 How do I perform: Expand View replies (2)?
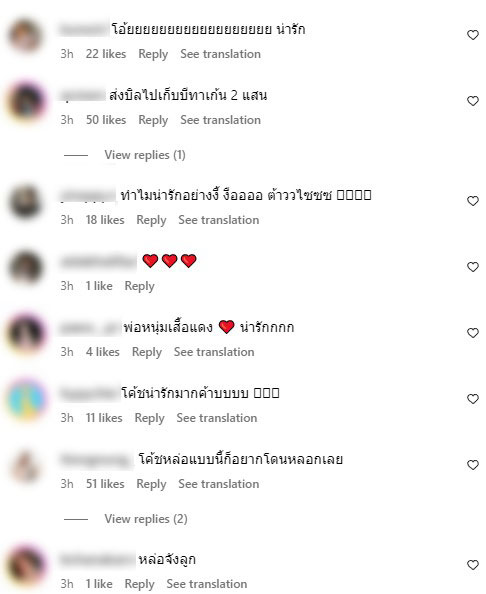pos(146,519)
